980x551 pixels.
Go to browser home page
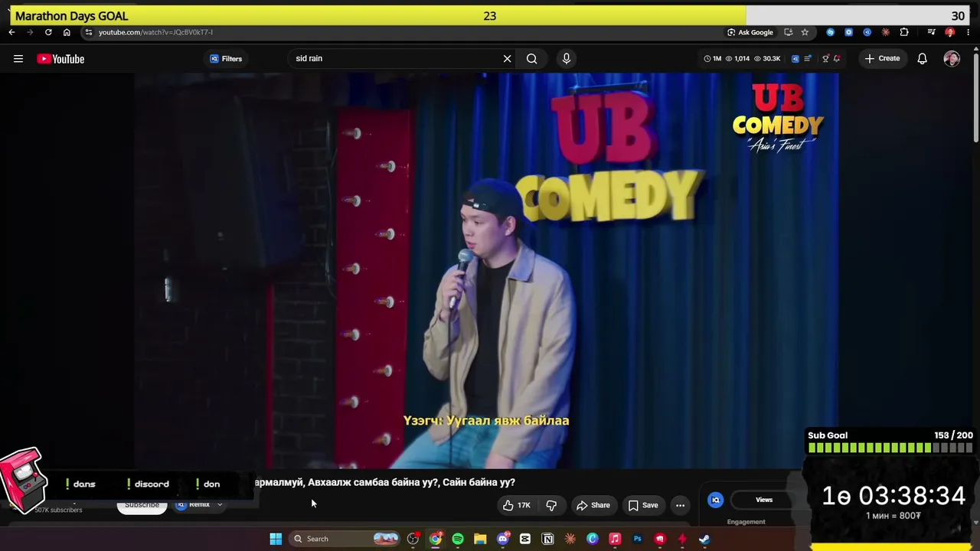67,32
